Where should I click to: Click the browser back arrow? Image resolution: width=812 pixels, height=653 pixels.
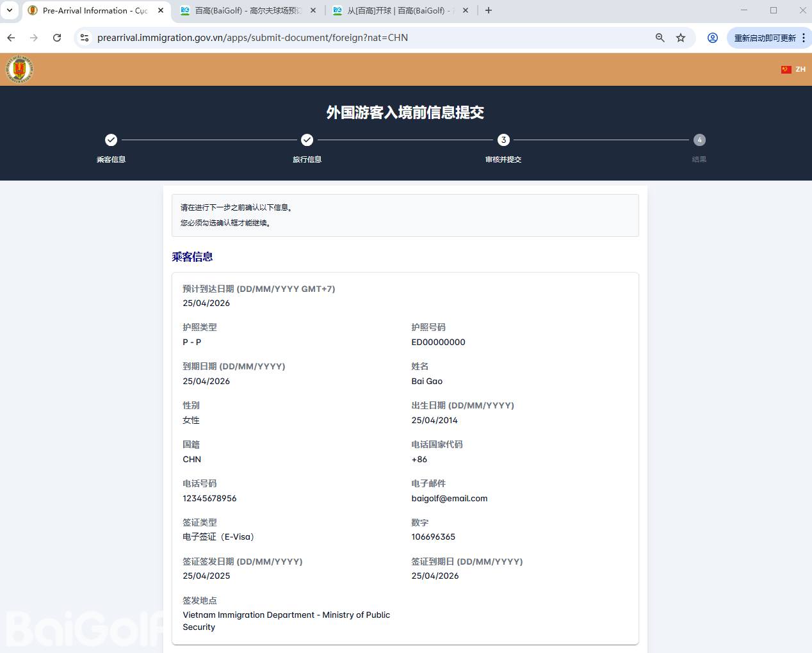pos(11,38)
